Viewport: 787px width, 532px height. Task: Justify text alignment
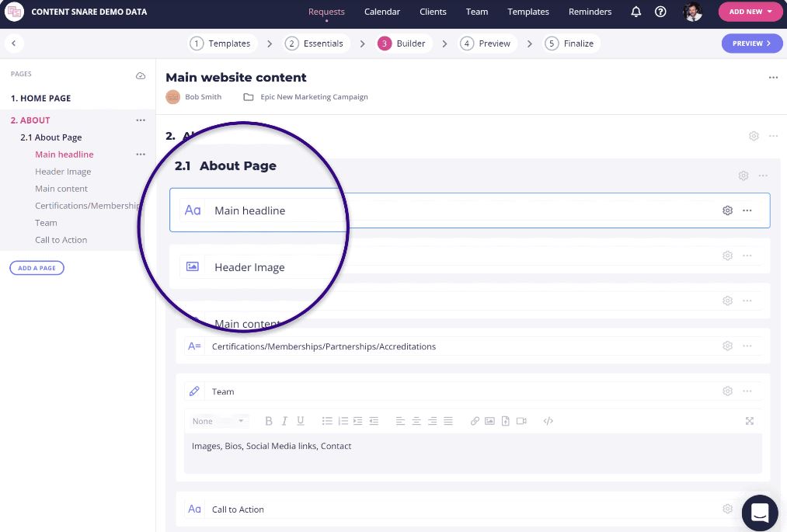pyautogui.click(x=448, y=421)
